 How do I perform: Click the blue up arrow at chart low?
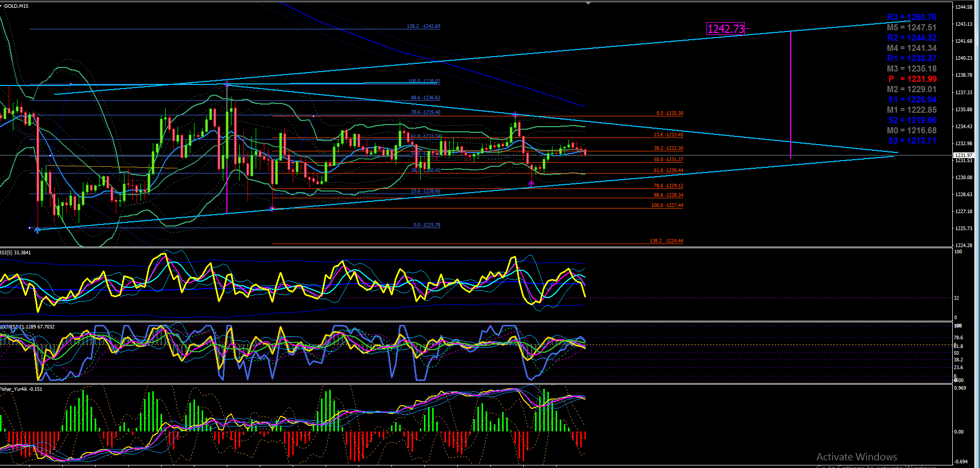(37, 230)
